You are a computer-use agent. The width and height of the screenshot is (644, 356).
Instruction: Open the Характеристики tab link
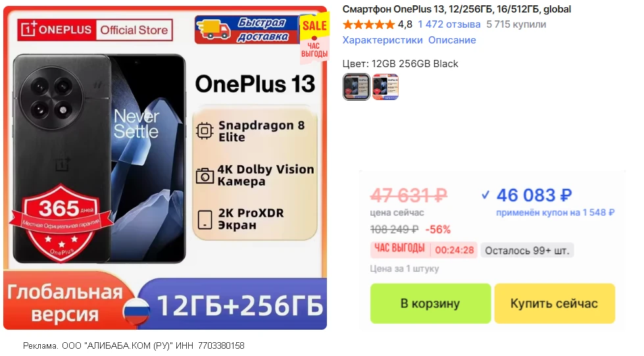click(382, 40)
